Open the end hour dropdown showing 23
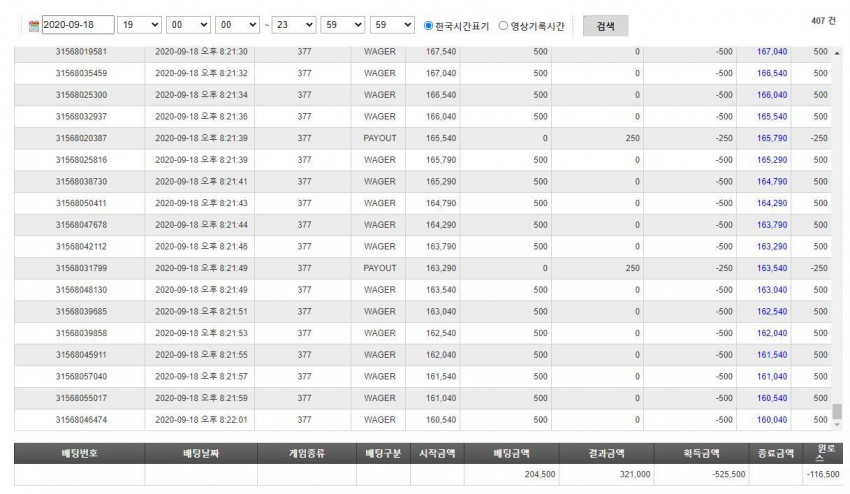The width and height of the screenshot is (850, 494). [294, 25]
